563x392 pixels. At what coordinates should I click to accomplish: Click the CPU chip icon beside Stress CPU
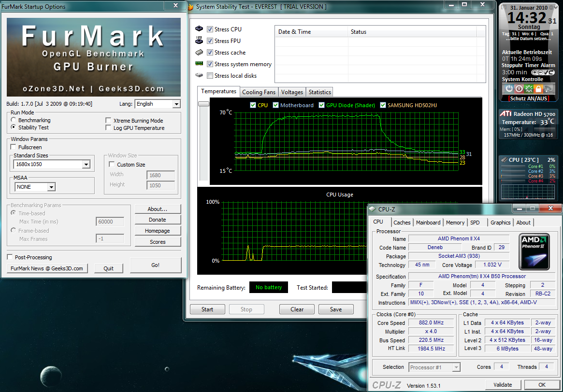point(199,28)
